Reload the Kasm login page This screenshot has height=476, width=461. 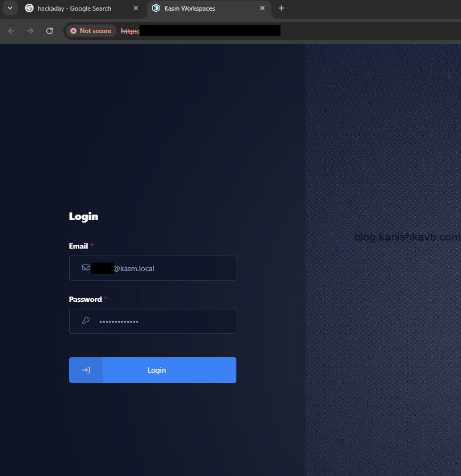[50, 31]
